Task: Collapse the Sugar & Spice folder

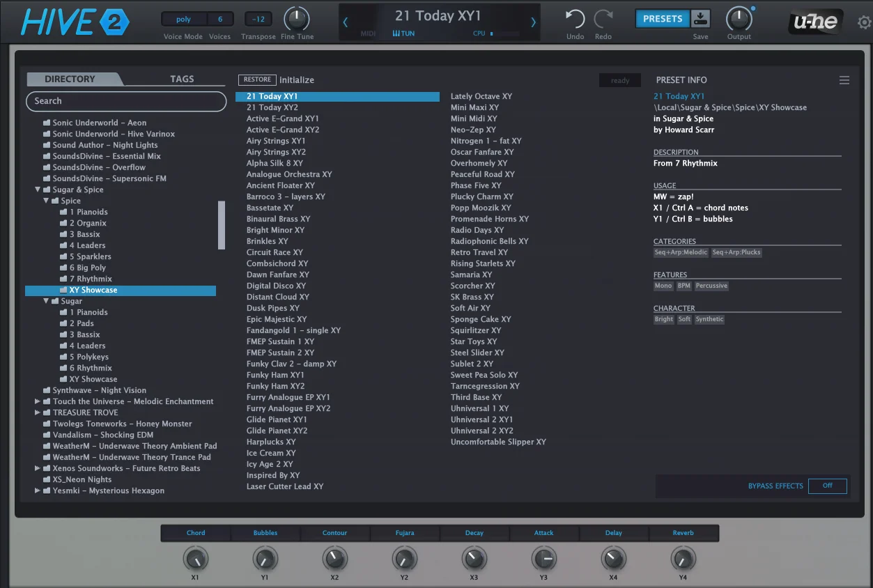Action: tap(38, 189)
